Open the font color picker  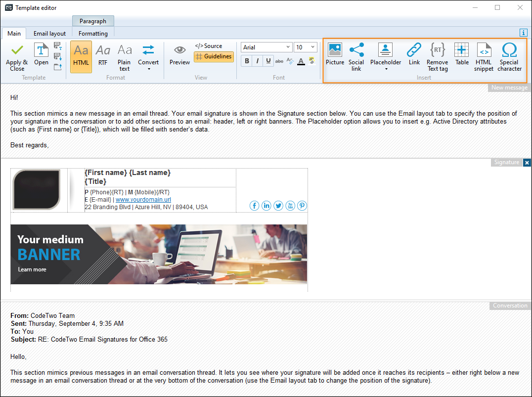(x=301, y=61)
